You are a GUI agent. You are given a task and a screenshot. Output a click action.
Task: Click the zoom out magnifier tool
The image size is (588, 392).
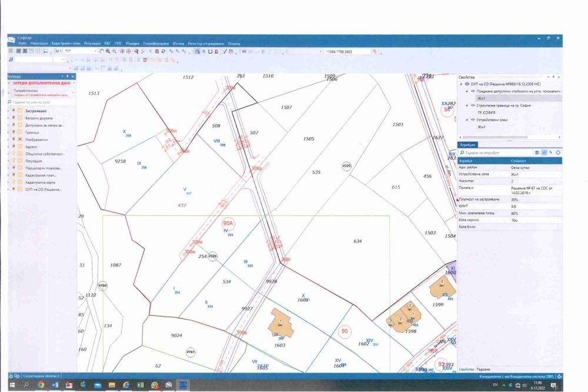click(113, 51)
